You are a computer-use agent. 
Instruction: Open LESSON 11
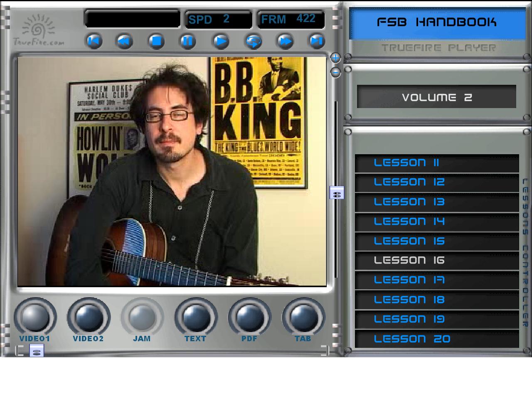(436, 163)
